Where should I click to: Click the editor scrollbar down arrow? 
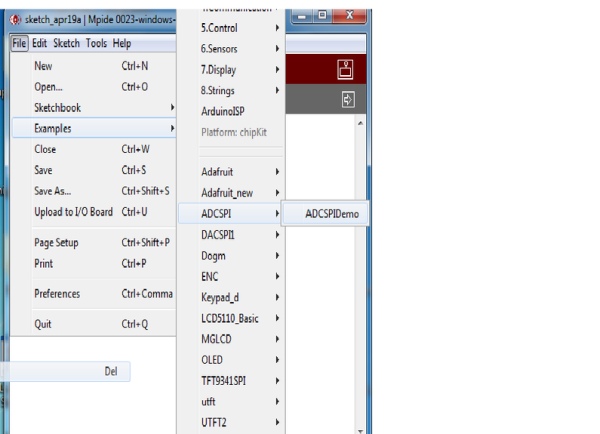click(x=360, y=431)
